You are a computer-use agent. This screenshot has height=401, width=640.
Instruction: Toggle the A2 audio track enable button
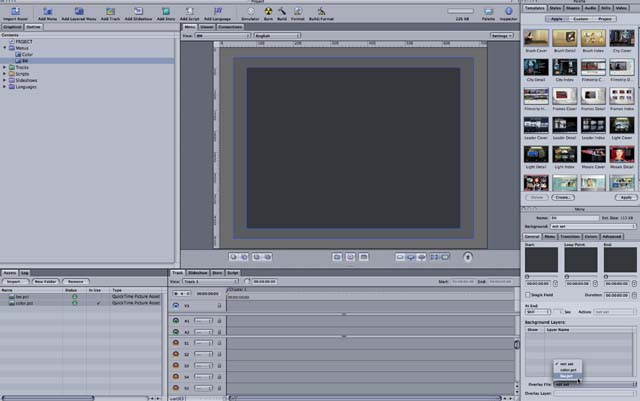pos(176,332)
